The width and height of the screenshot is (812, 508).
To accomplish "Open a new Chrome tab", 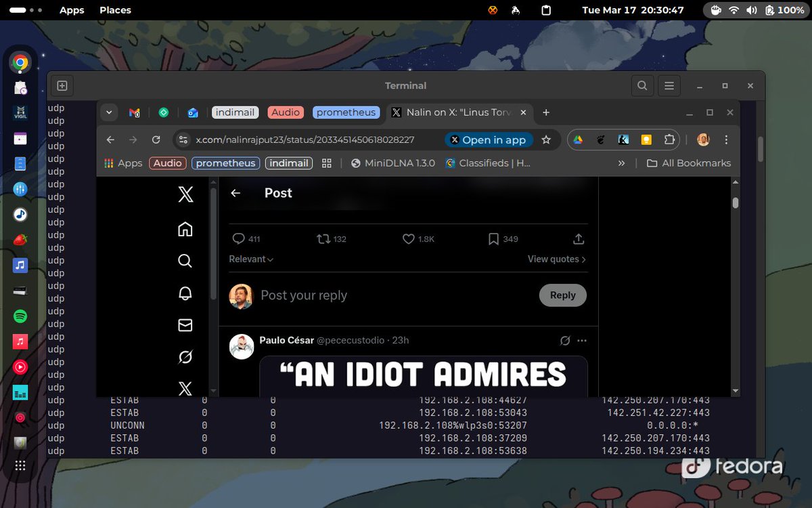I will [x=546, y=112].
